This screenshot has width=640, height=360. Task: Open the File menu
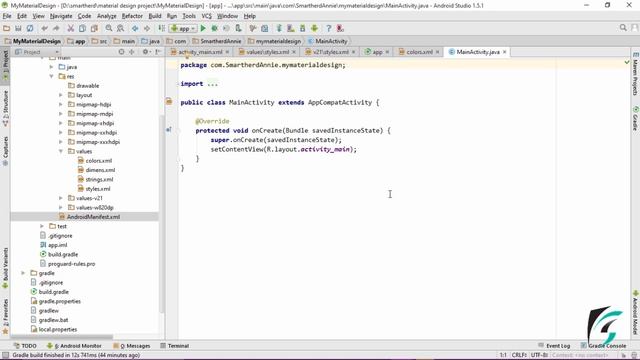7,16
